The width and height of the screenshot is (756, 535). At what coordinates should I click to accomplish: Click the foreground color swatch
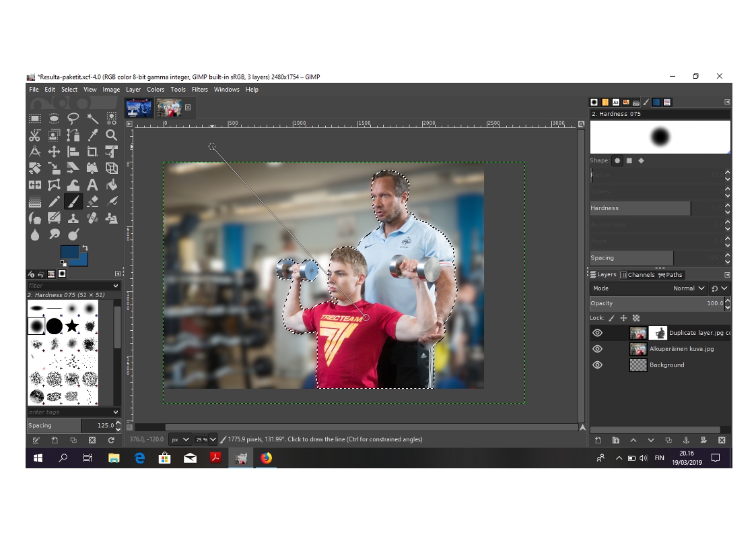click(x=70, y=253)
